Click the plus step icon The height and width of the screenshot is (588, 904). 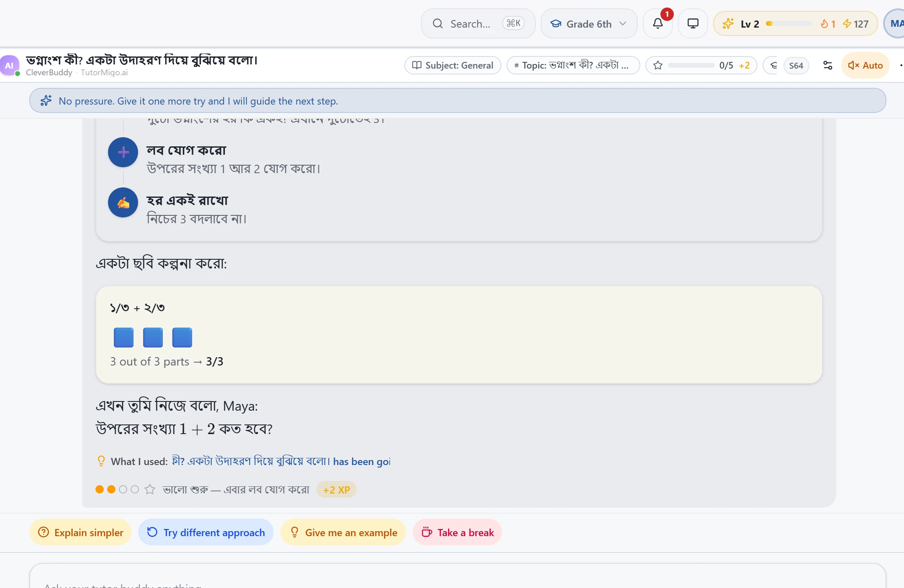[x=123, y=152]
